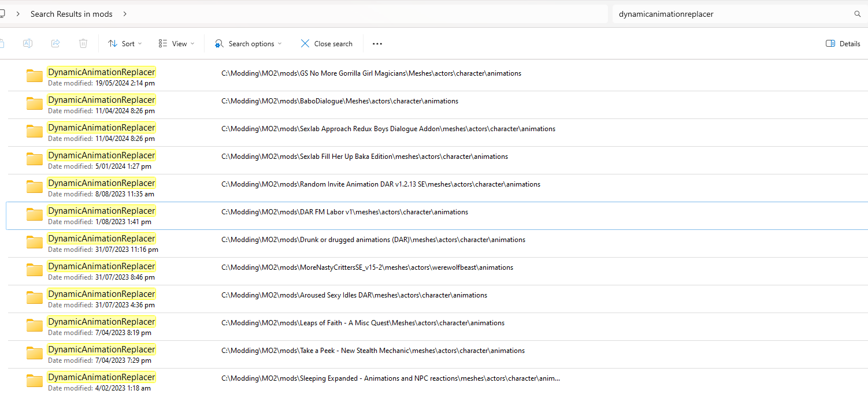
Task: Select folder icon for GS No More Gorrilla row
Action: [x=35, y=76]
